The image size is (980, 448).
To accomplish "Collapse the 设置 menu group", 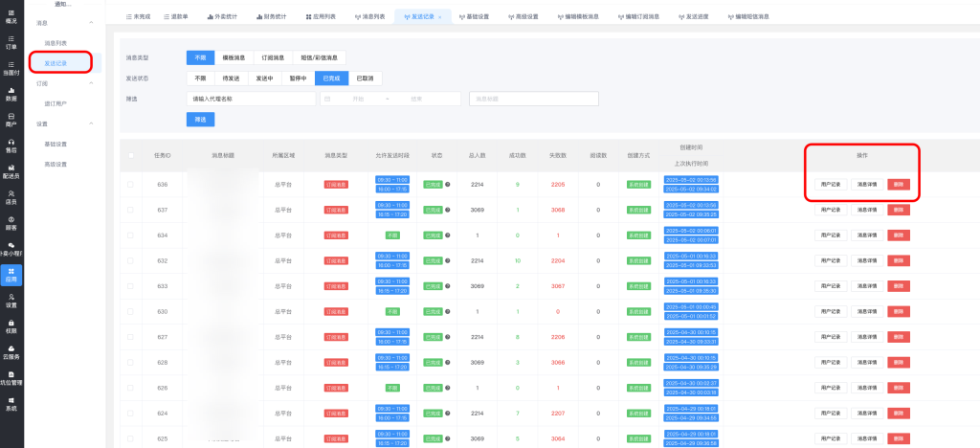I will click(x=90, y=123).
